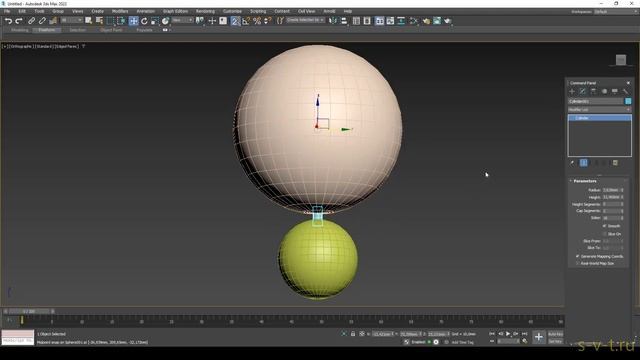640x360 pixels.
Task: Click the Auto Key button
Action: tap(556, 334)
